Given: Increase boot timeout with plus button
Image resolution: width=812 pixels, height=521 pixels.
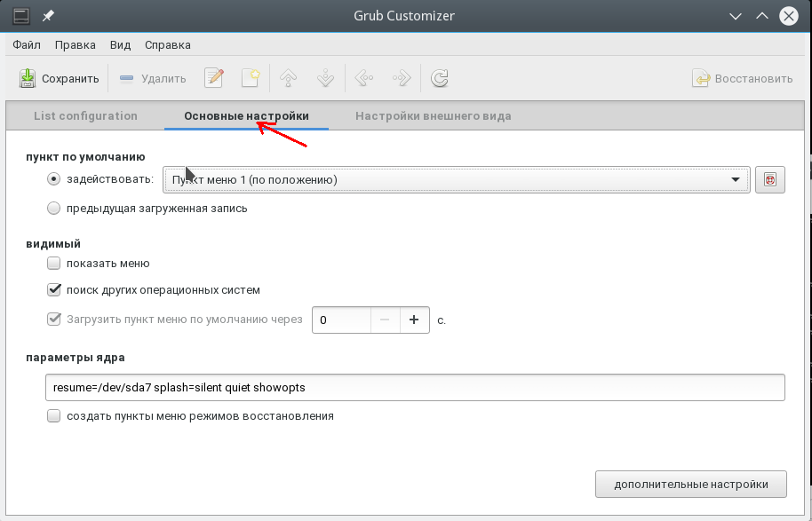Looking at the screenshot, I should tap(414, 320).
